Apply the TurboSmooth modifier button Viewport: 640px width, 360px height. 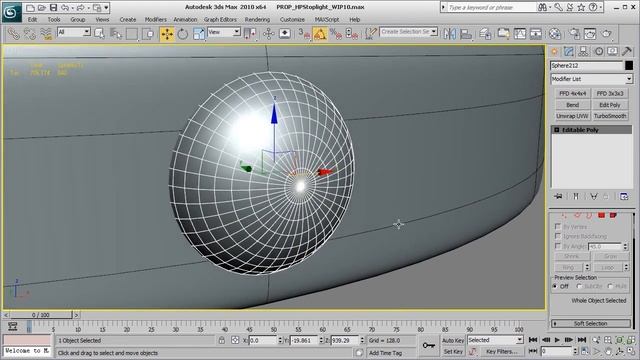coord(610,116)
